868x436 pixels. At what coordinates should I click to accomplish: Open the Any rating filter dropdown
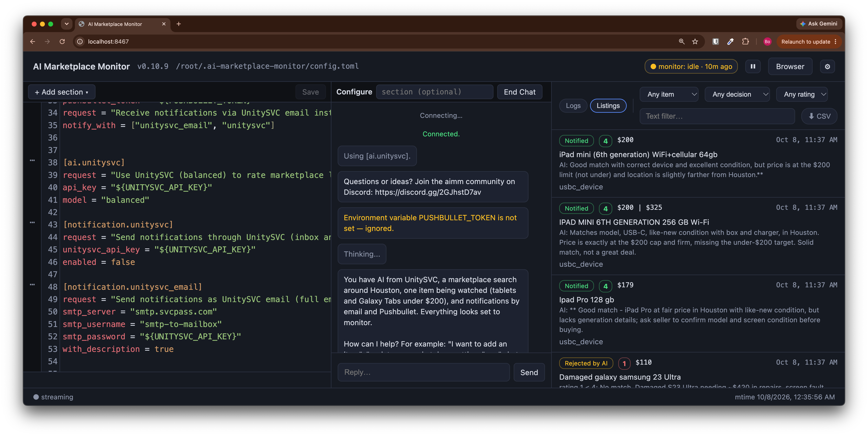(x=802, y=94)
